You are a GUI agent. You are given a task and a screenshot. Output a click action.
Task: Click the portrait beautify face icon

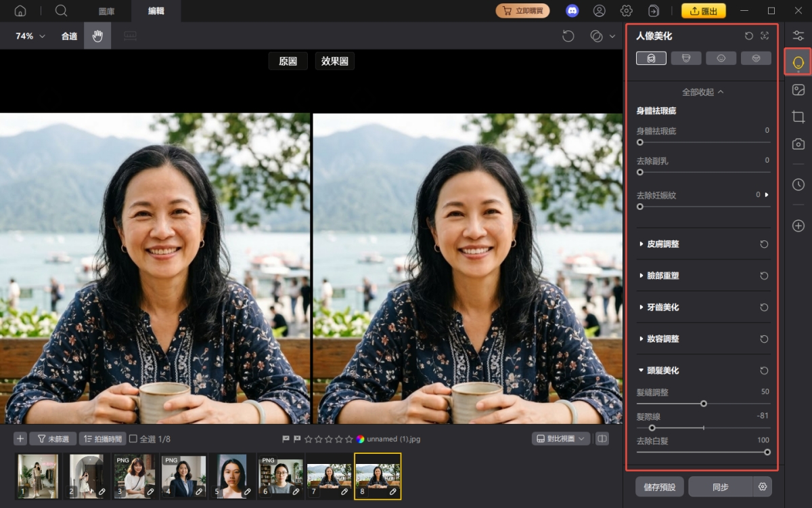coord(798,63)
